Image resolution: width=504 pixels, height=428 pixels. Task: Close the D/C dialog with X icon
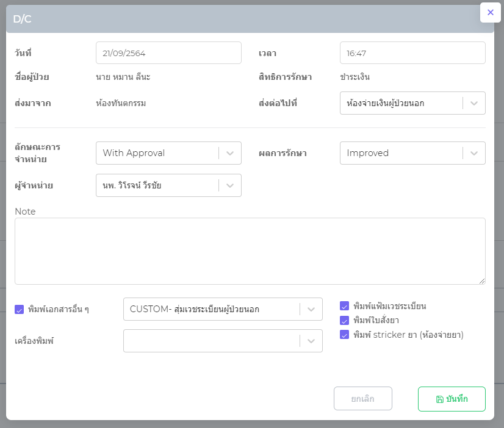click(x=491, y=12)
